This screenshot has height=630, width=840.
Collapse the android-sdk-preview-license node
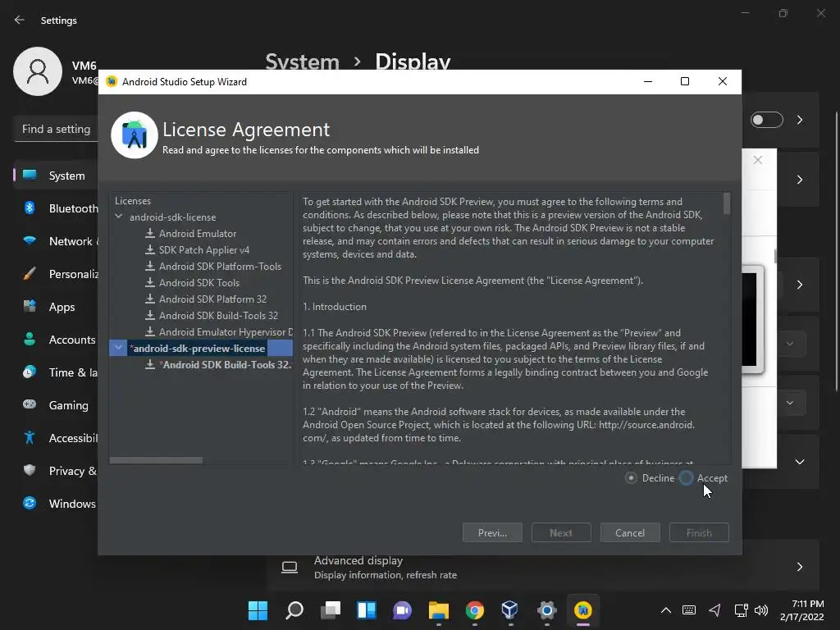118,348
